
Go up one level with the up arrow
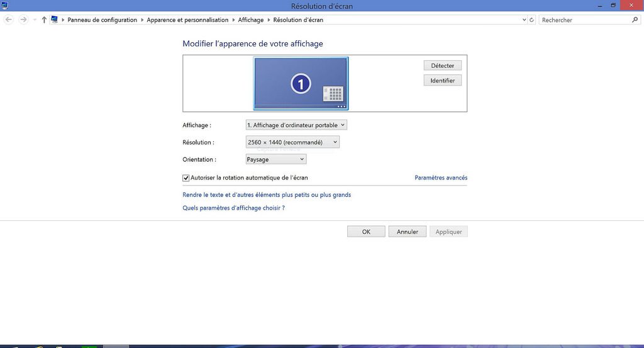[43, 20]
